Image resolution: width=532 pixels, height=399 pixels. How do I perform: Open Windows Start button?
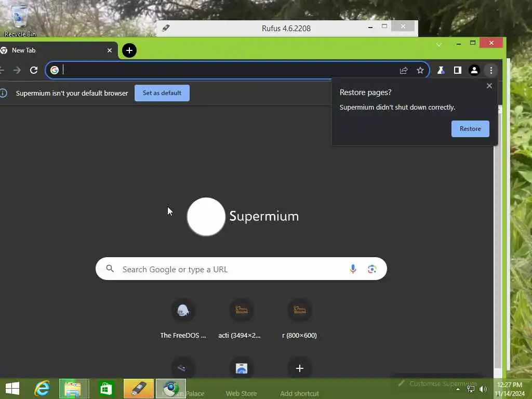click(12, 389)
